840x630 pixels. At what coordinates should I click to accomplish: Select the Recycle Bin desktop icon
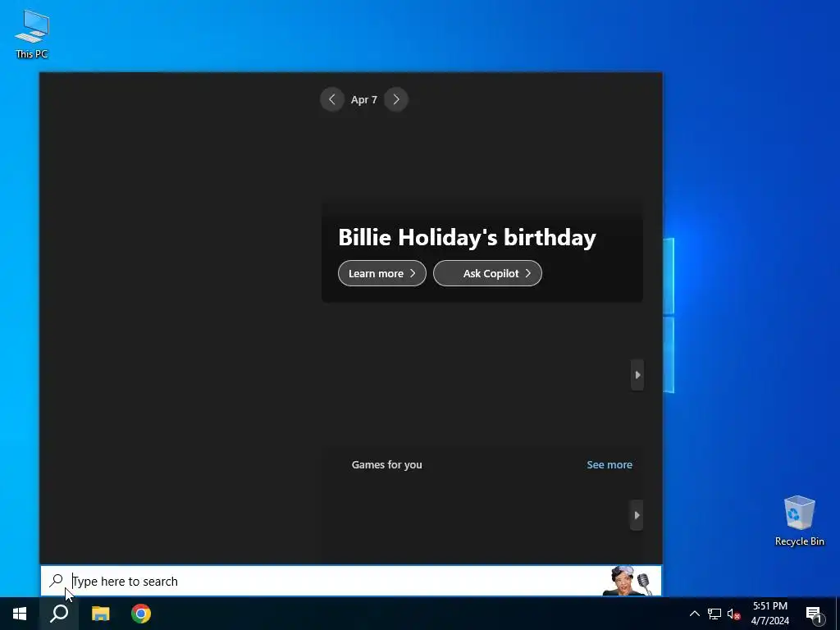pos(799,521)
